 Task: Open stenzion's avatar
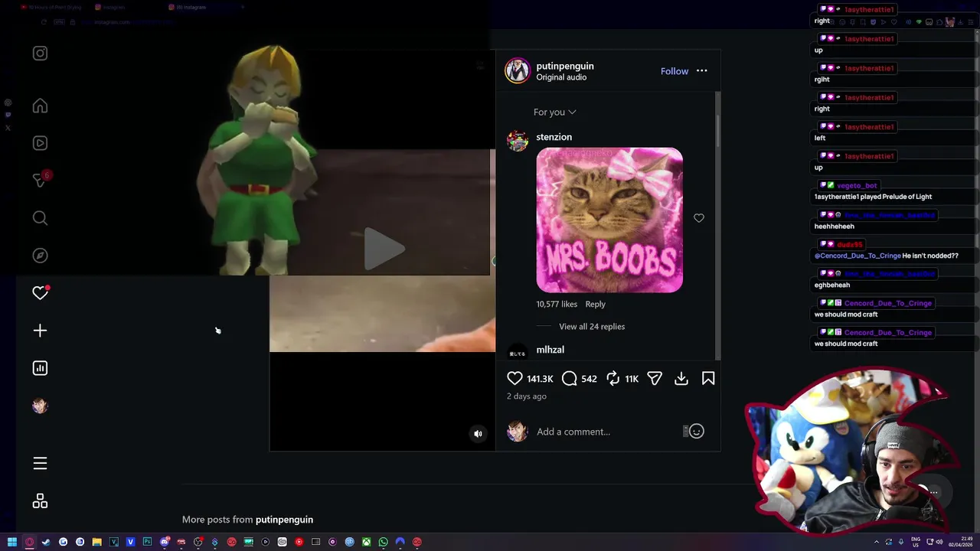pos(518,141)
